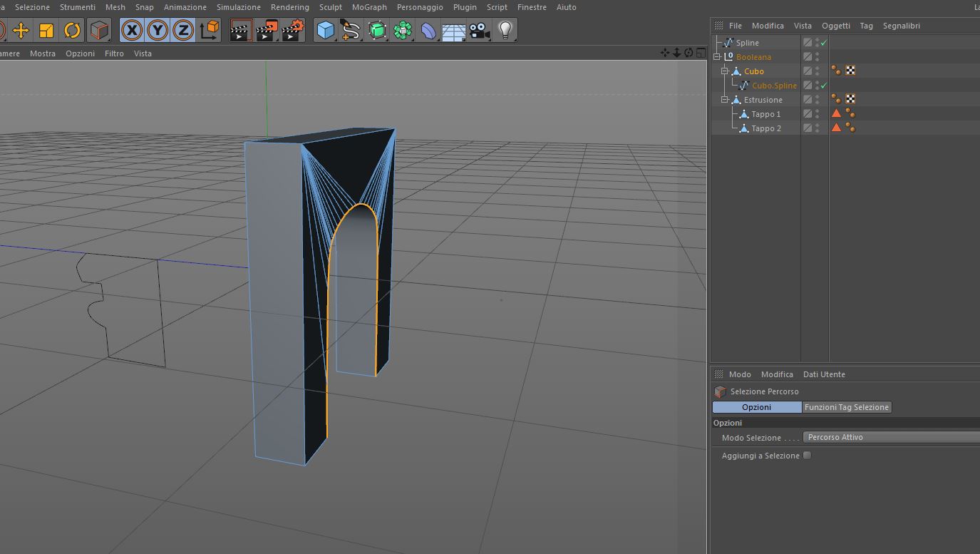The height and width of the screenshot is (554, 980).
Task: Toggle the Z axis lock
Action: point(183,30)
